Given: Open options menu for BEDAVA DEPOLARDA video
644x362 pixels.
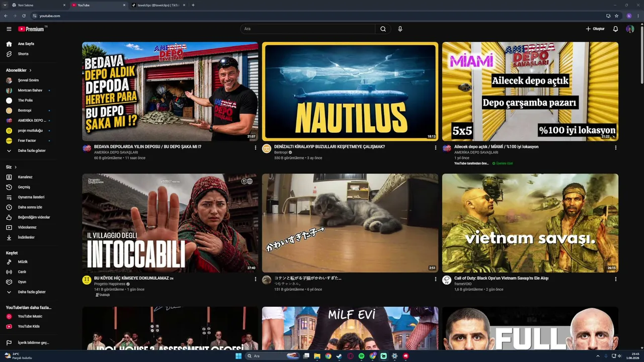Looking at the screenshot, I should [x=255, y=148].
